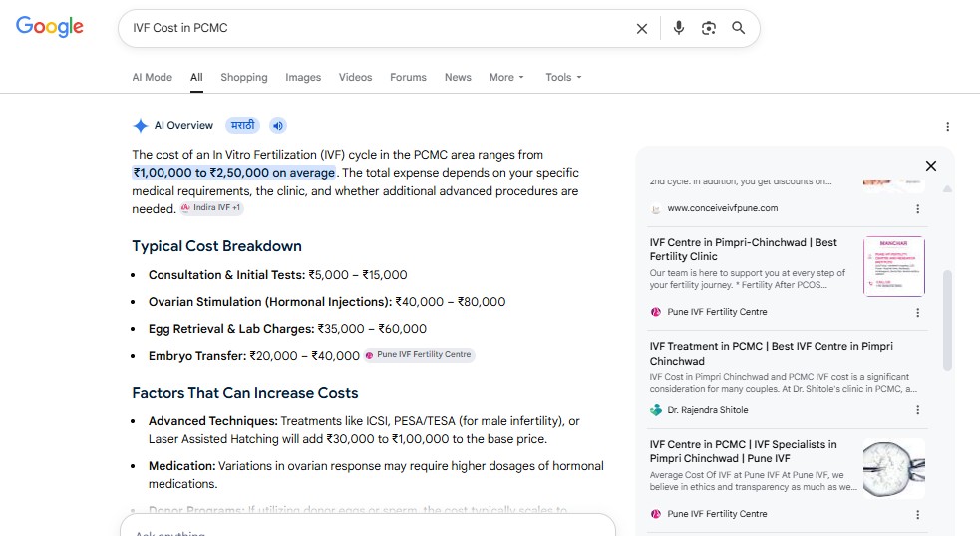Open the AI Mode tab
This screenshot has width=980, height=536.
tap(152, 77)
